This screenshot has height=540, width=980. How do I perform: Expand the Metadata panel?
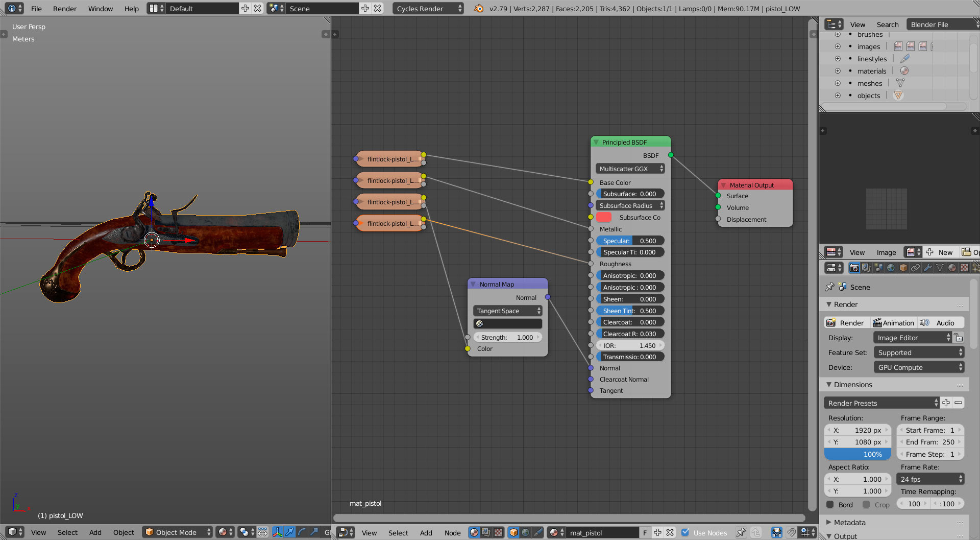coord(829,522)
